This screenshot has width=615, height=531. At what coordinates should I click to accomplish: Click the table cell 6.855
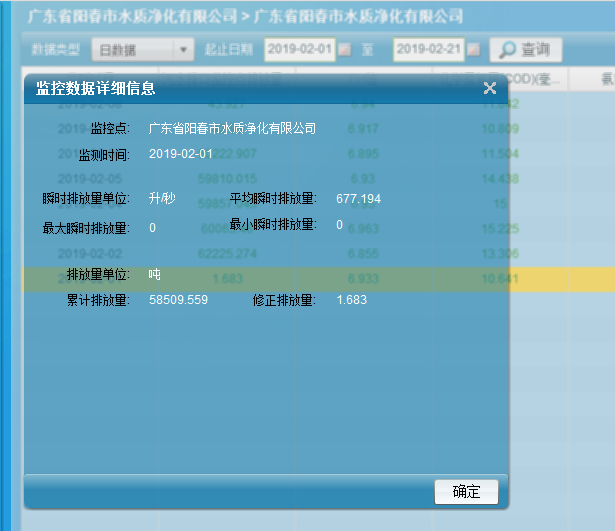point(363,254)
